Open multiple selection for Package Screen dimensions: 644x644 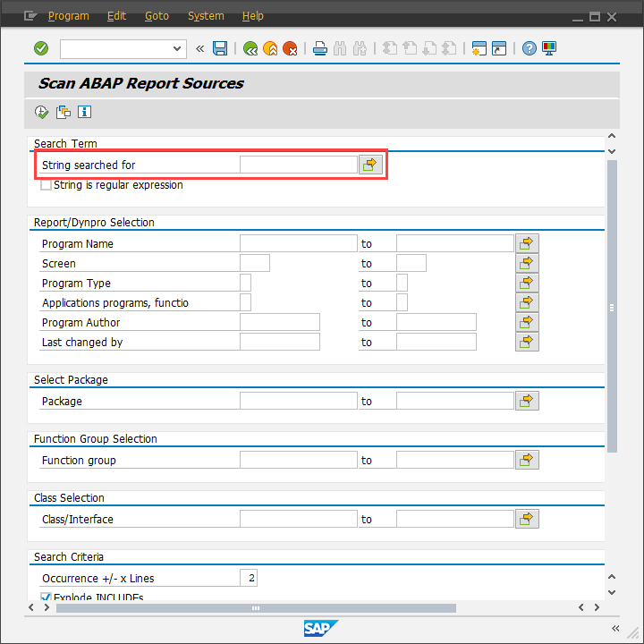(x=527, y=401)
